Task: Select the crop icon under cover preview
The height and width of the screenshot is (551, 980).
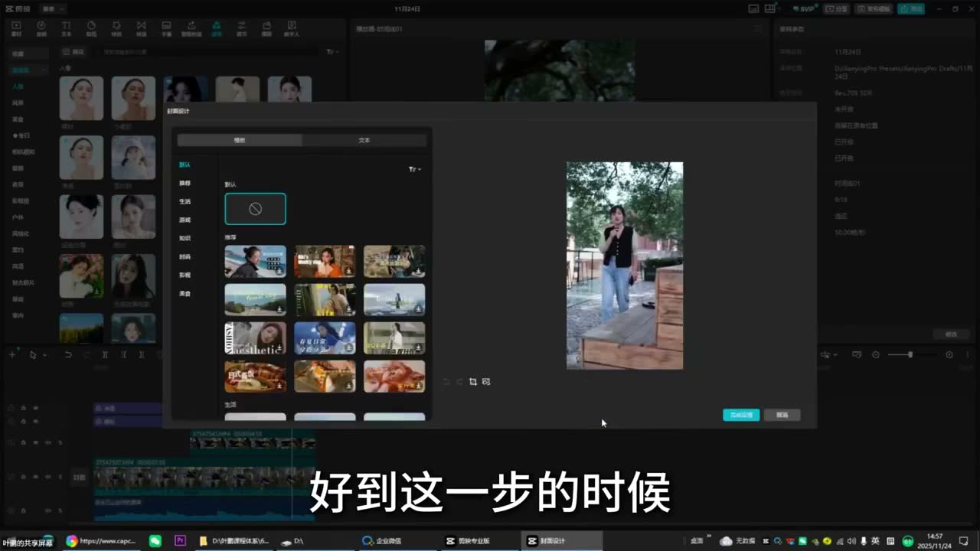Action: pyautogui.click(x=472, y=381)
